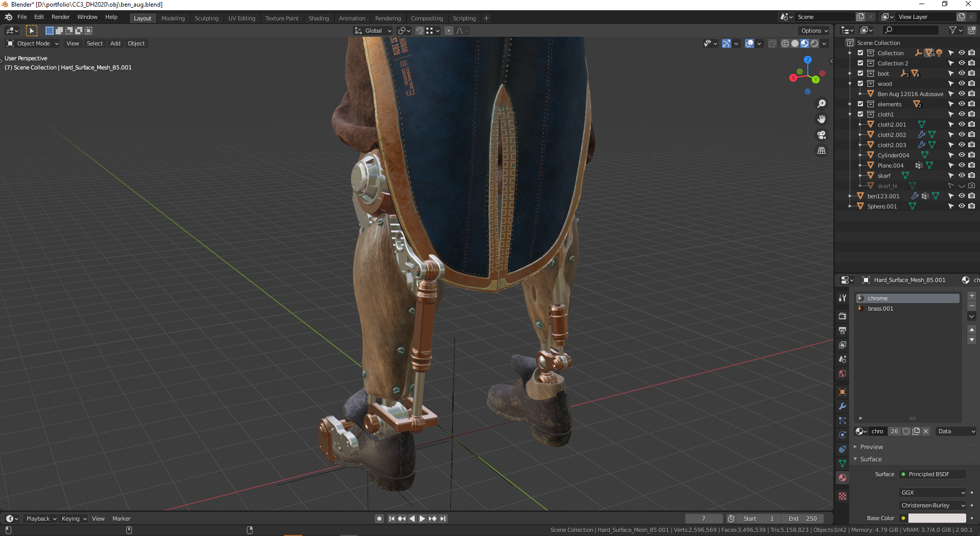
Task: Switch perspective/orthographic with grid icon
Action: [822, 151]
